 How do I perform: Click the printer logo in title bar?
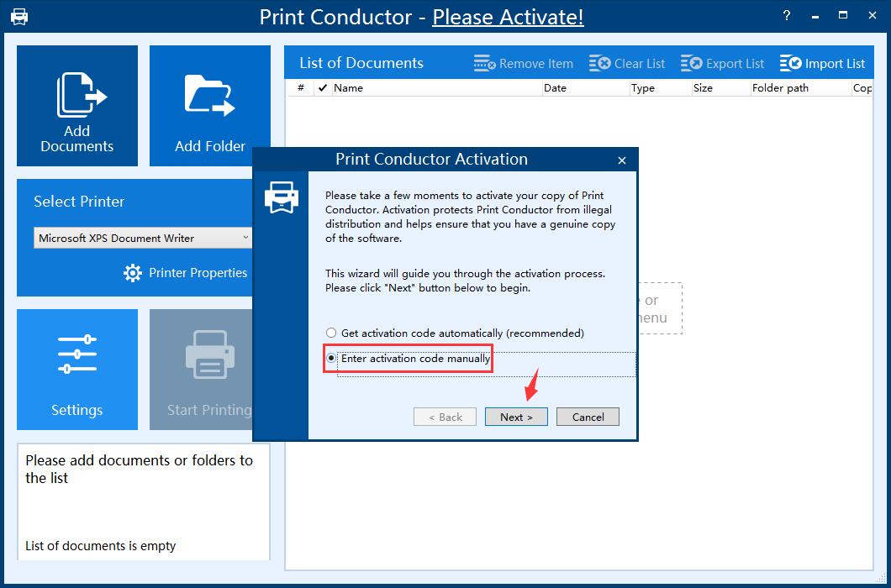click(19, 17)
